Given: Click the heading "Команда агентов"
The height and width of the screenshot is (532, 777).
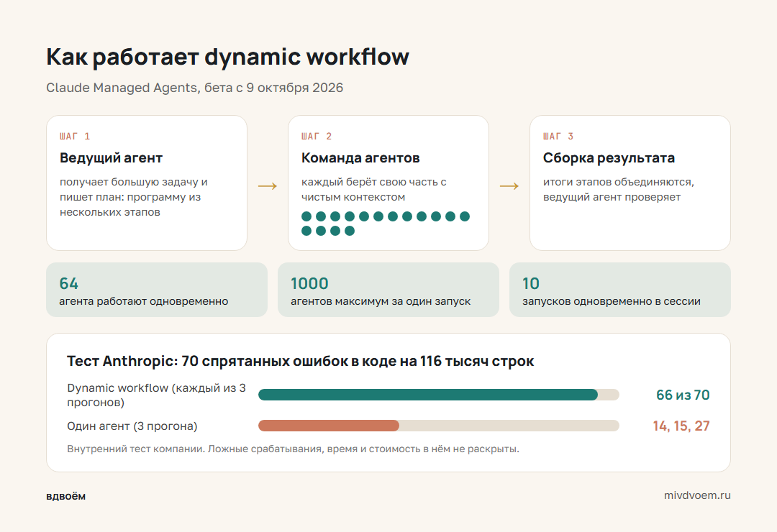Looking at the screenshot, I should point(360,158).
